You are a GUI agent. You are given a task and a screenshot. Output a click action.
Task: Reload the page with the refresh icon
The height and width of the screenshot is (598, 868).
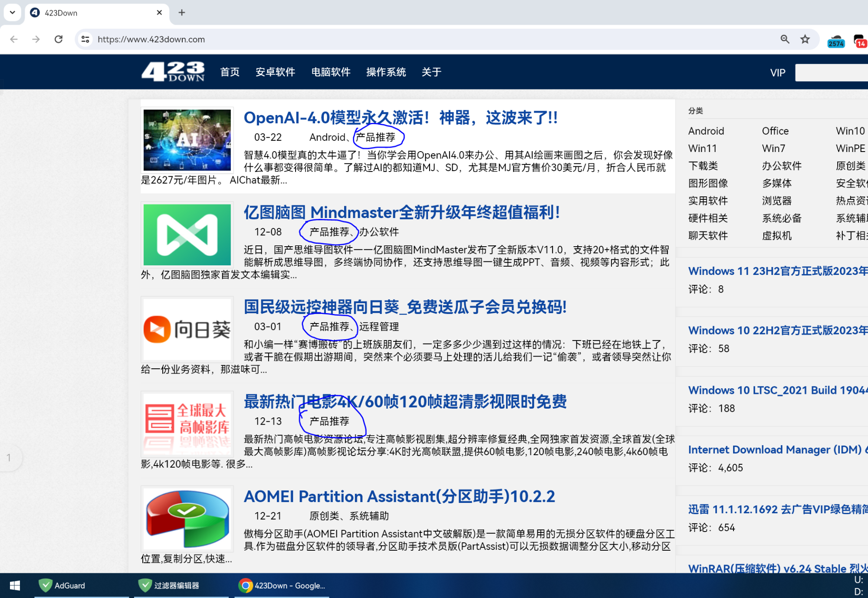click(59, 39)
